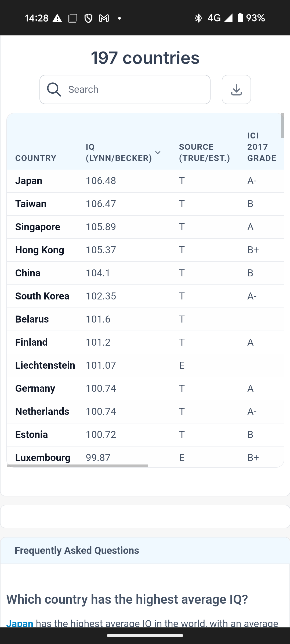Viewport: 290px width, 644px height.
Task: Tap the battery indicator icon
Action: pos(240,18)
